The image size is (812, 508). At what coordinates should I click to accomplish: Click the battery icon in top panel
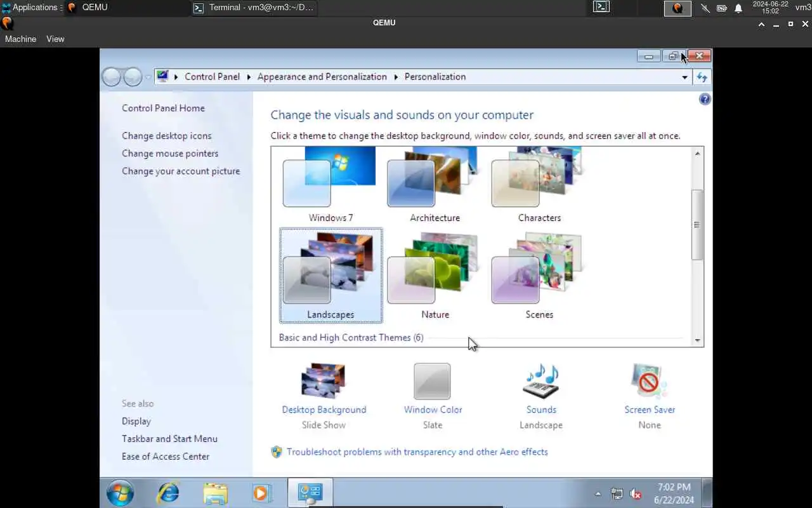coord(722,8)
